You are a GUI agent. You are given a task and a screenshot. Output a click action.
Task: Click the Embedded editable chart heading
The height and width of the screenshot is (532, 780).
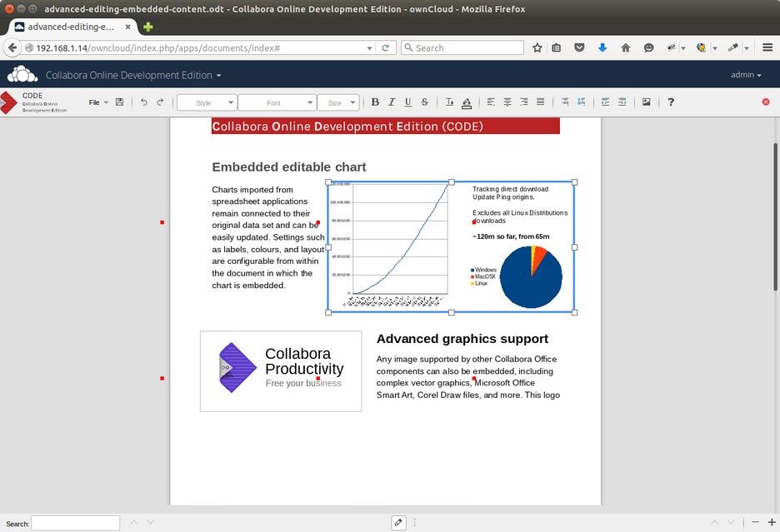289,167
